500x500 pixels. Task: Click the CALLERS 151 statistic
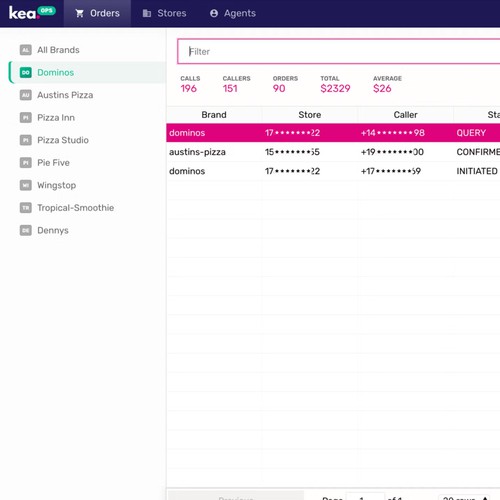(x=236, y=84)
